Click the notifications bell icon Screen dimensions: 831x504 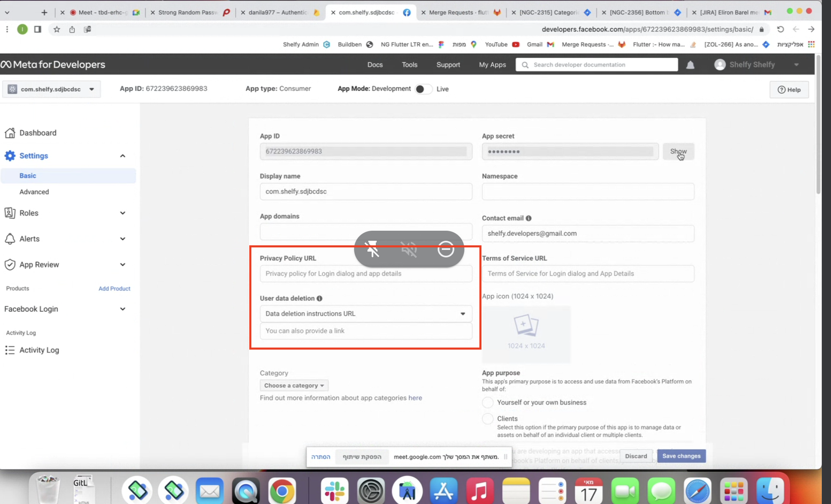[x=690, y=65]
